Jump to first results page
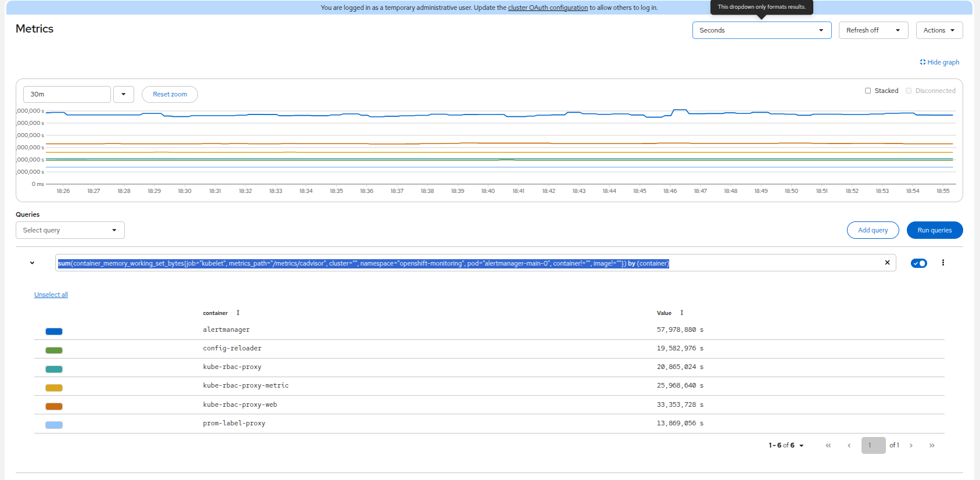Screen dimensions: 980x480 pos(828,445)
